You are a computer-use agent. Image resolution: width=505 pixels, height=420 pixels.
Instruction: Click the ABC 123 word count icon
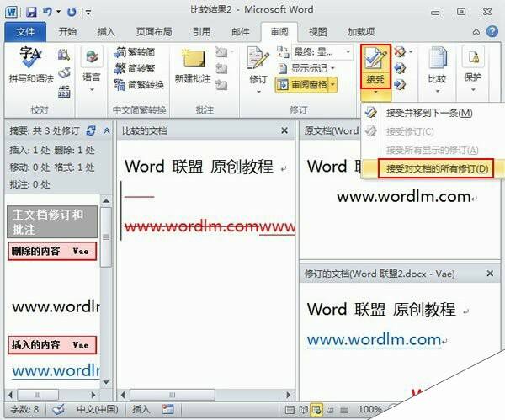tap(64, 92)
